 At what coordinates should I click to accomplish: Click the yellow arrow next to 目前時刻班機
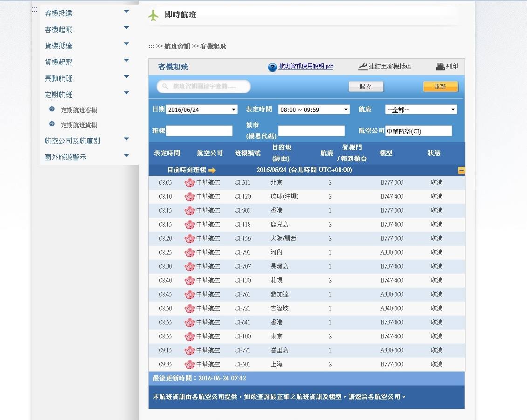212,170
